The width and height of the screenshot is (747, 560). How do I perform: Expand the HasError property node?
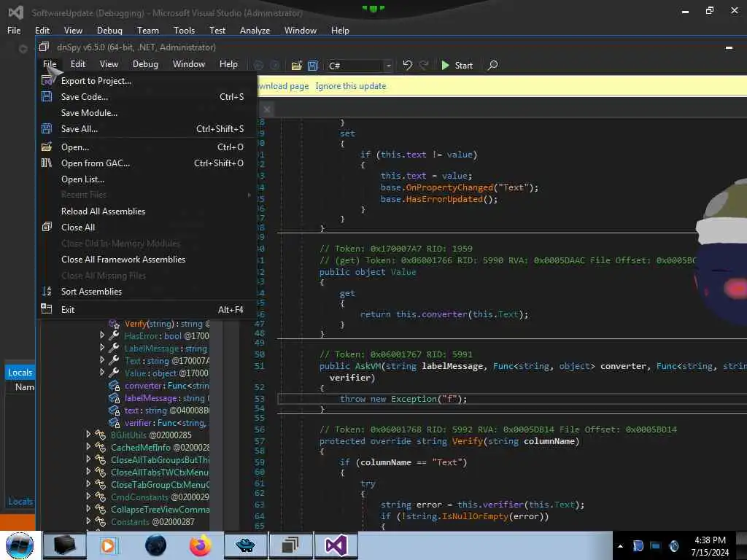point(102,335)
